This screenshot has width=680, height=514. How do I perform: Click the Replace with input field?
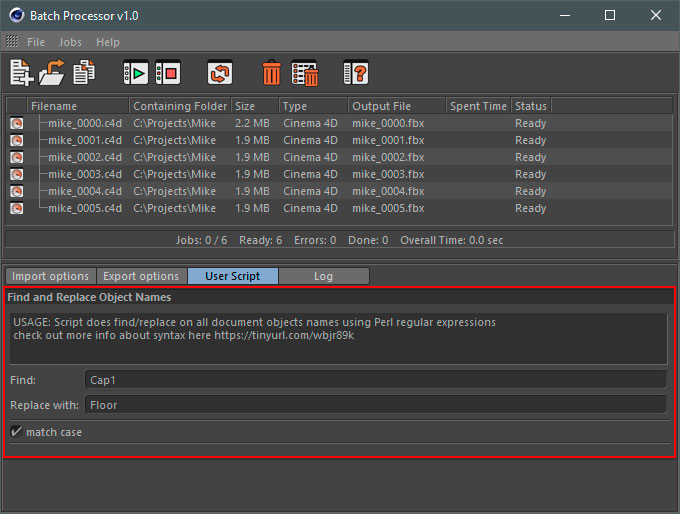tap(375, 405)
